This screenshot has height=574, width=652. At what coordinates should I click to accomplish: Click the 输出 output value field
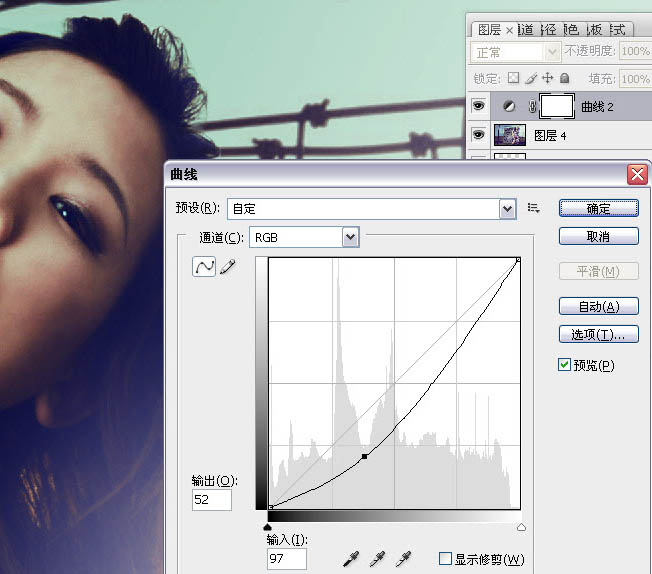click(212, 499)
